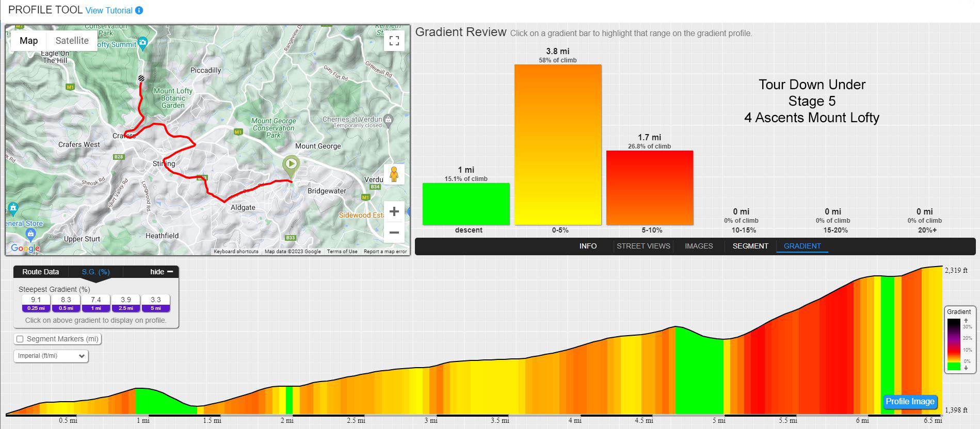Open map Terms of Use
Image resolution: width=980 pixels, height=429 pixels.
(342, 252)
